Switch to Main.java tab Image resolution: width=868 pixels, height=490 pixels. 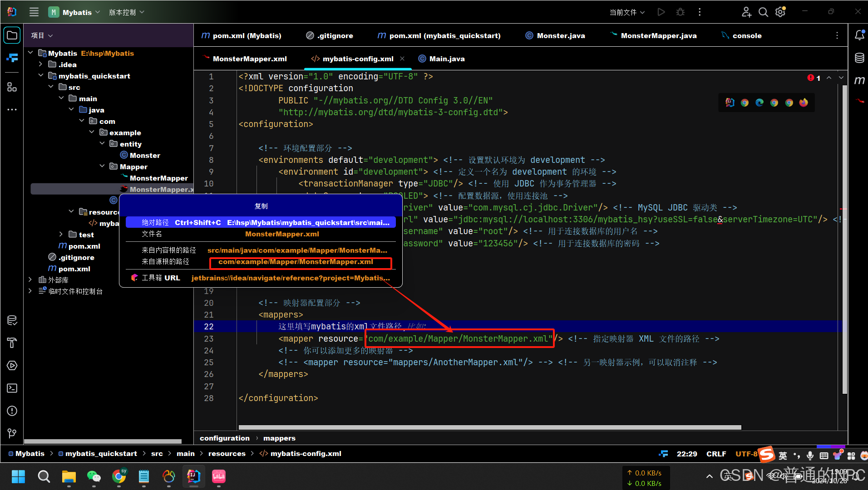tap(442, 59)
